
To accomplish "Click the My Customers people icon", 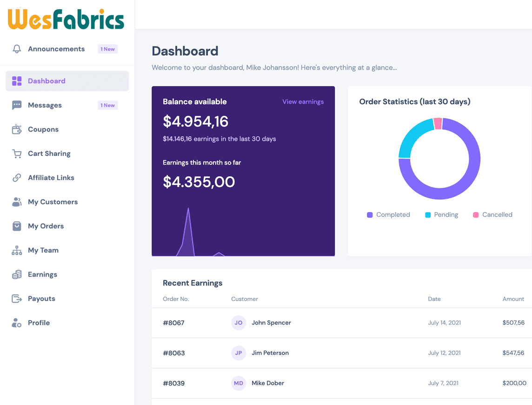I will pos(17,202).
